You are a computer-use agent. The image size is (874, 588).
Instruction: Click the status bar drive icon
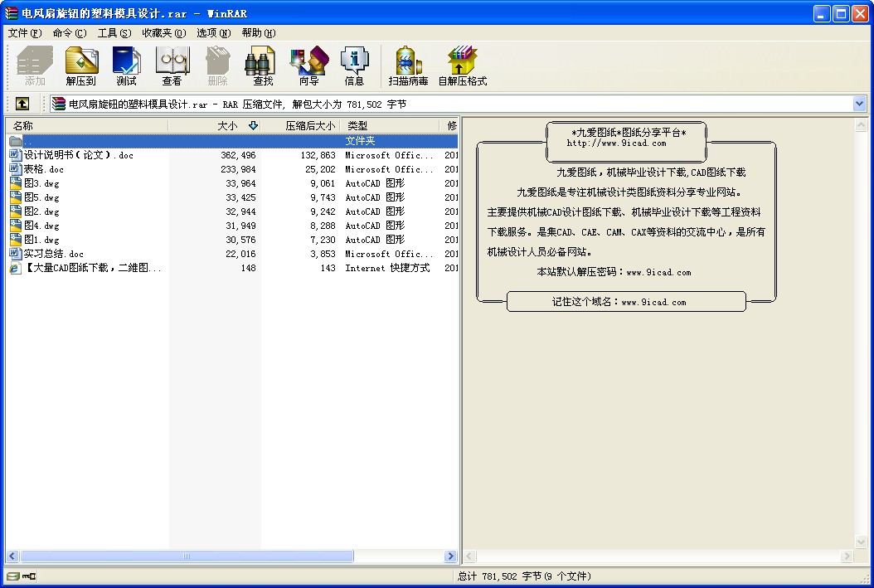(13, 576)
